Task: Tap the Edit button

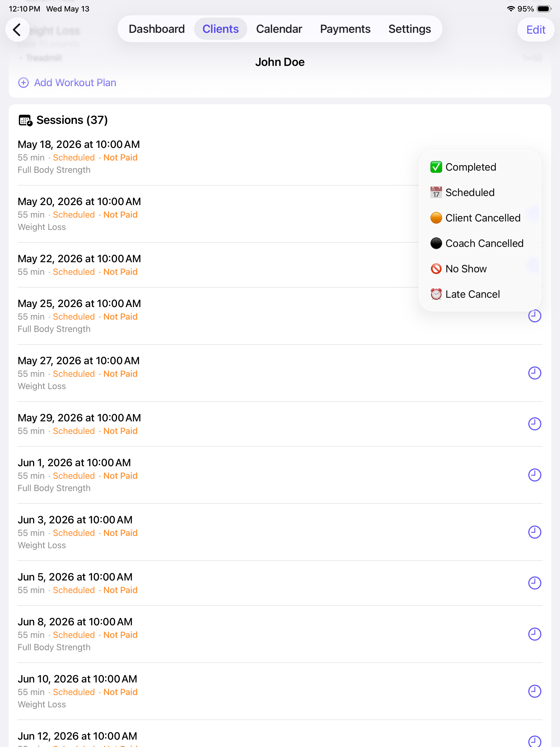Action: pyautogui.click(x=536, y=30)
